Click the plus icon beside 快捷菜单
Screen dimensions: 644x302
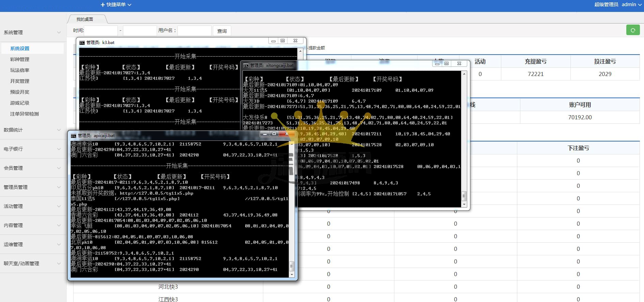(x=103, y=5)
